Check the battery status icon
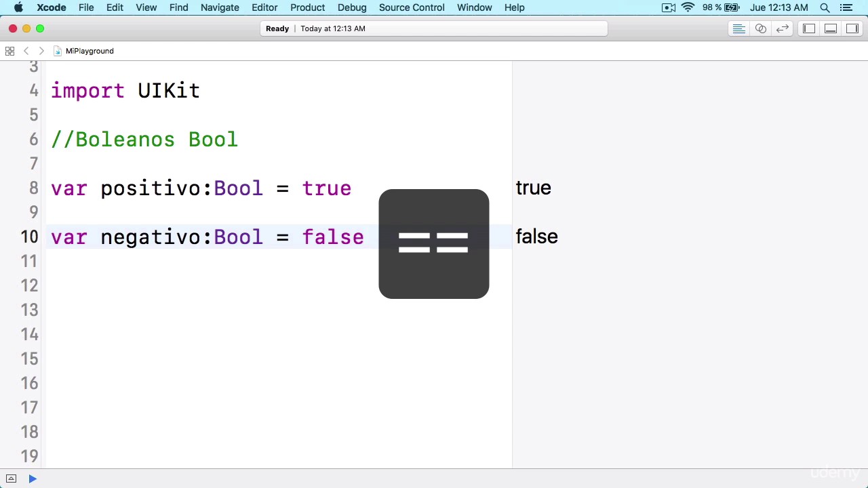Image resolution: width=868 pixels, height=488 pixels. click(732, 7)
